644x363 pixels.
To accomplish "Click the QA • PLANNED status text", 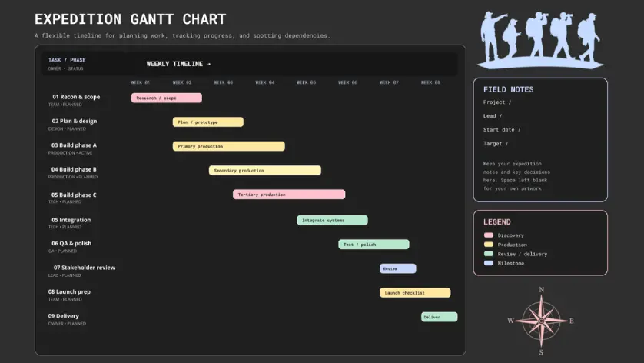I will 62,251.
